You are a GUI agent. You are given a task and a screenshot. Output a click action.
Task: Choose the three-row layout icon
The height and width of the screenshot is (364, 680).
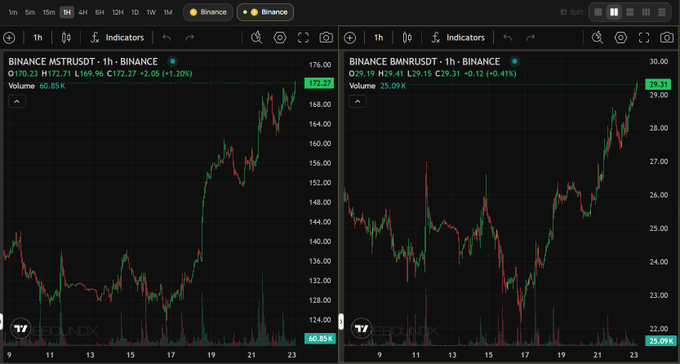coord(662,12)
